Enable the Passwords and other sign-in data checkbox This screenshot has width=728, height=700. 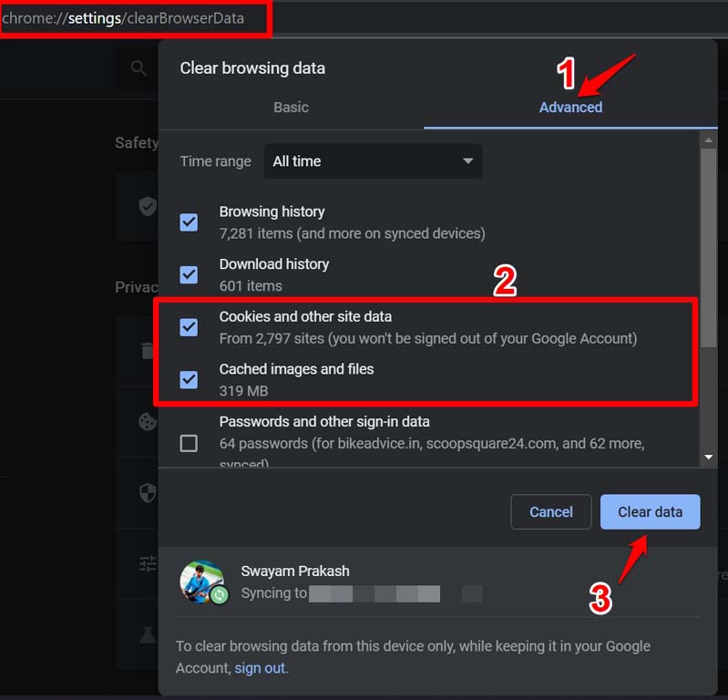(189, 444)
